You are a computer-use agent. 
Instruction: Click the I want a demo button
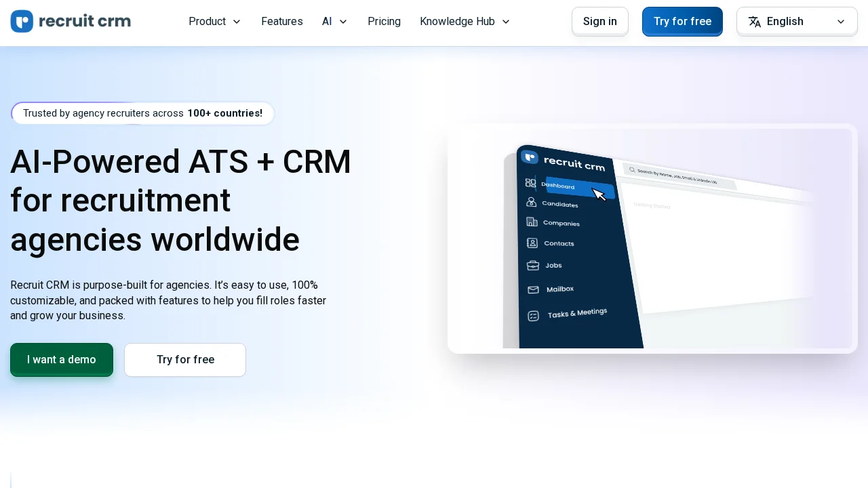click(x=61, y=360)
